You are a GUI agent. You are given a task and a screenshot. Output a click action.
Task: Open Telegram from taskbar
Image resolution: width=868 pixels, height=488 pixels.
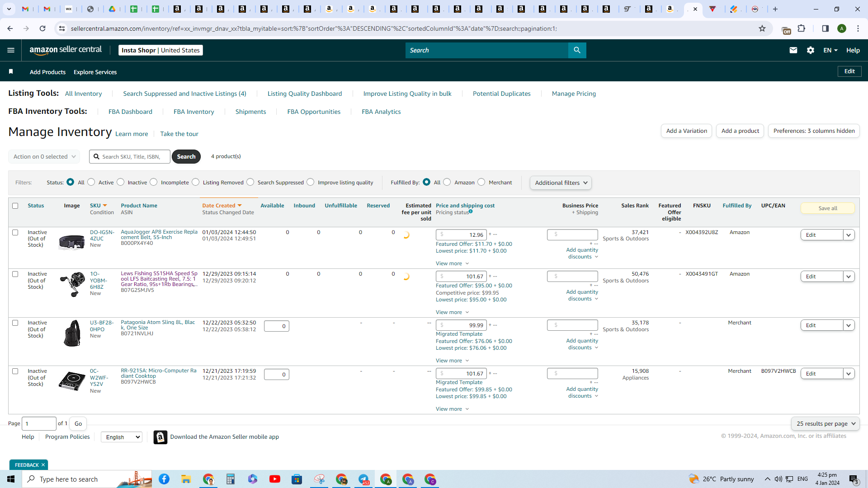(364, 479)
